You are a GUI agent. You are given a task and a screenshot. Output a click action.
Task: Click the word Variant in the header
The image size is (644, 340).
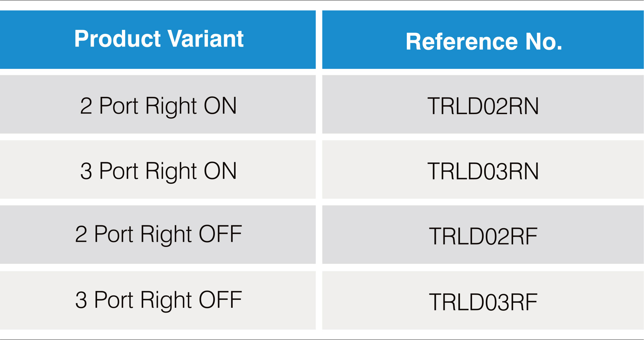205,39
